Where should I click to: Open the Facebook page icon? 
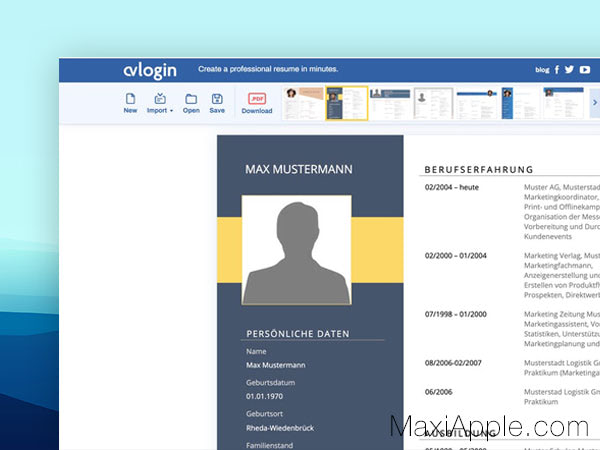click(x=557, y=69)
